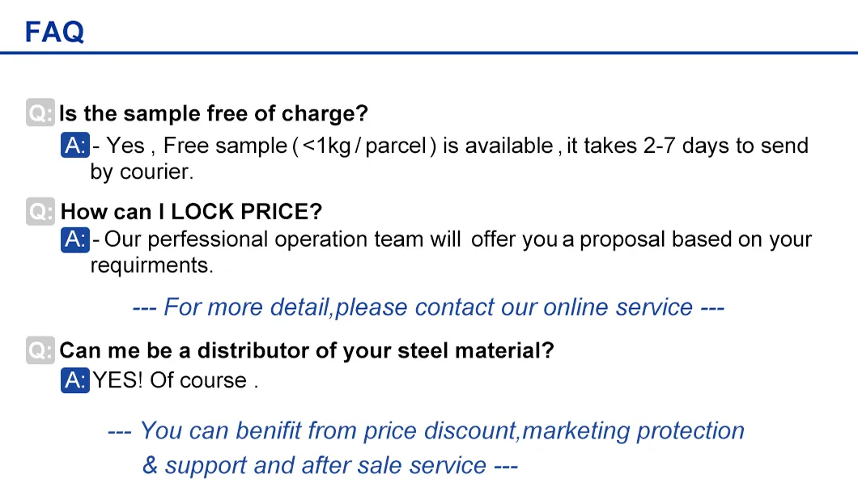Click the Q: badge beside LOCK PRICE question
This screenshot has width=858, height=504.
pos(40,212)
